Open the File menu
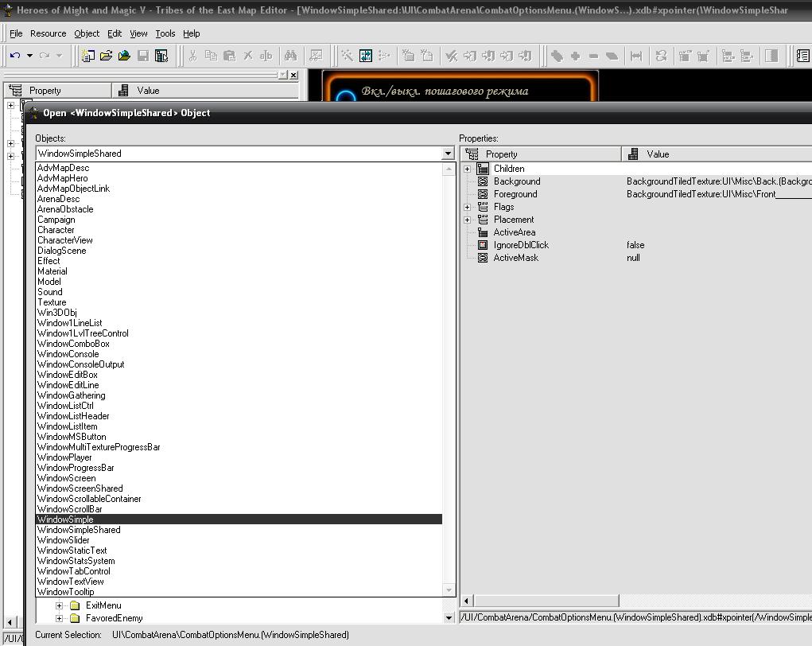 click(x=16, y=33)
